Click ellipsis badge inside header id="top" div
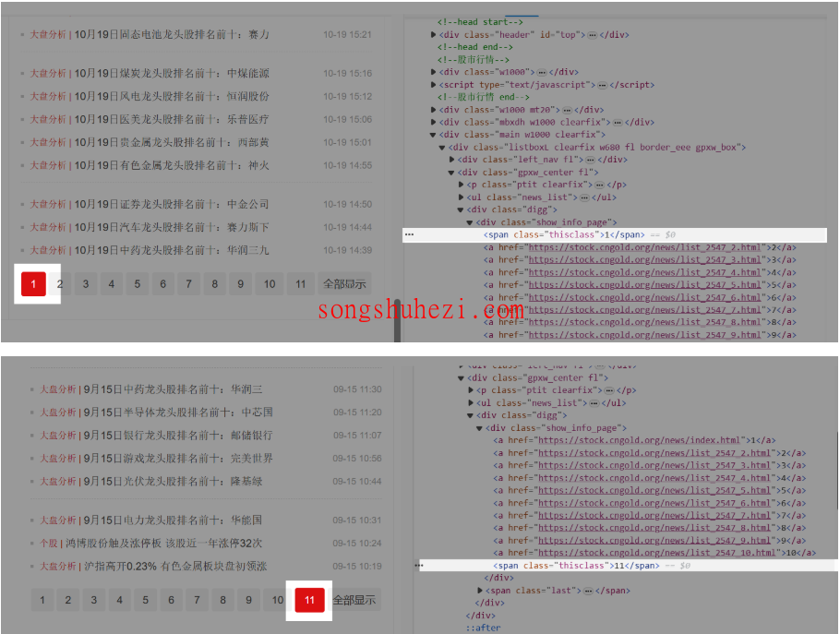Viewport: 840px width, 634px height. tap(592, 35)
